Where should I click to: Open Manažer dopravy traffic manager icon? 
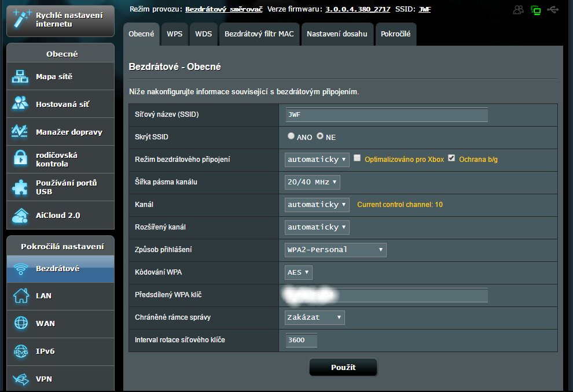[20, 132]
